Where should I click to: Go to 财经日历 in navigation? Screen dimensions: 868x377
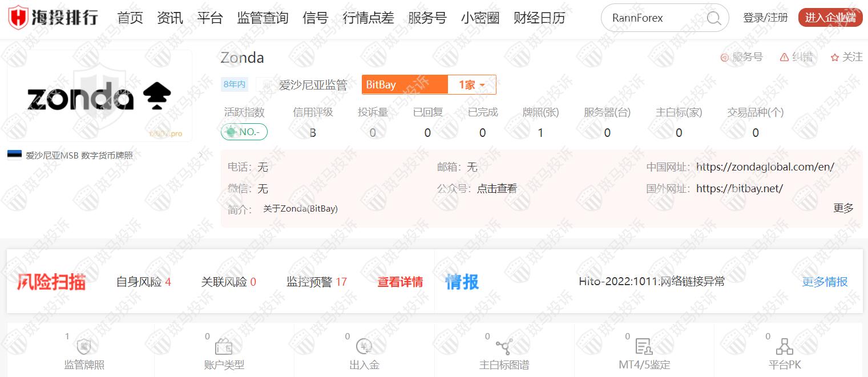(539, 18)
